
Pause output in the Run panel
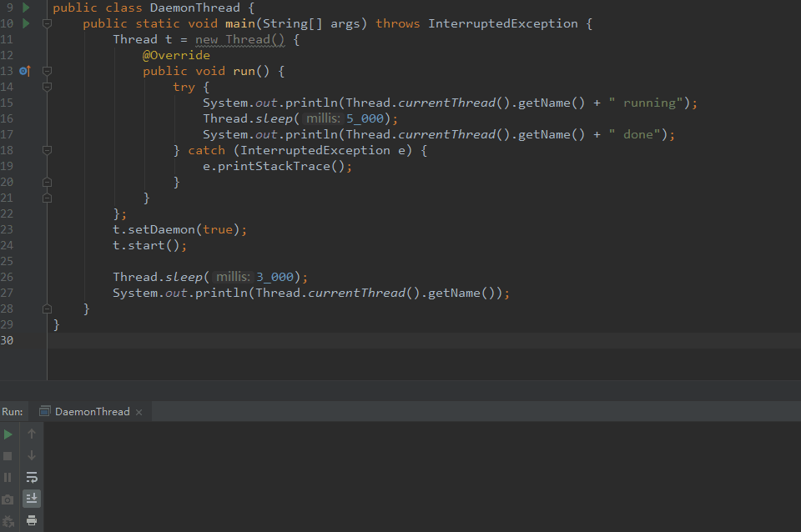(8, 477)
